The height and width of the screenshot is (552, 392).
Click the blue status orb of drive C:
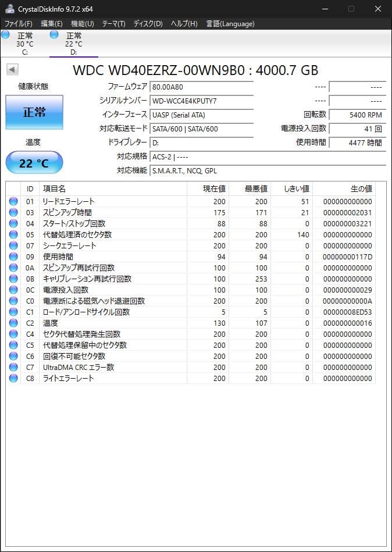5,34
